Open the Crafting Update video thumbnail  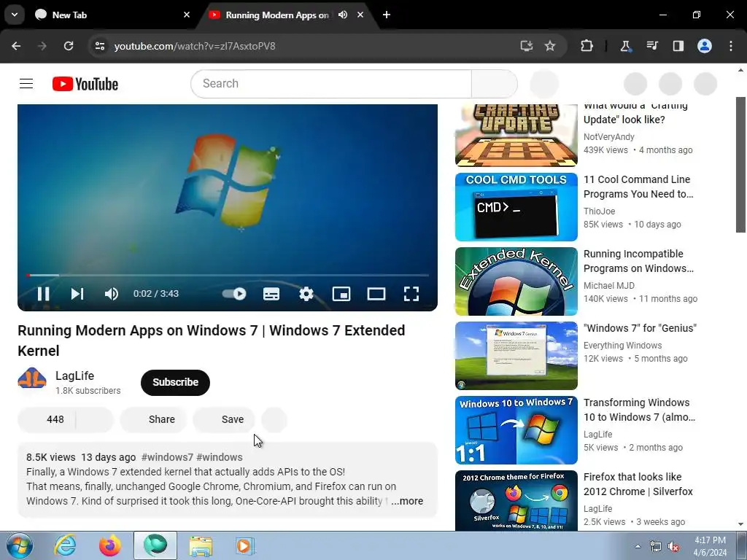pos(516,135)
